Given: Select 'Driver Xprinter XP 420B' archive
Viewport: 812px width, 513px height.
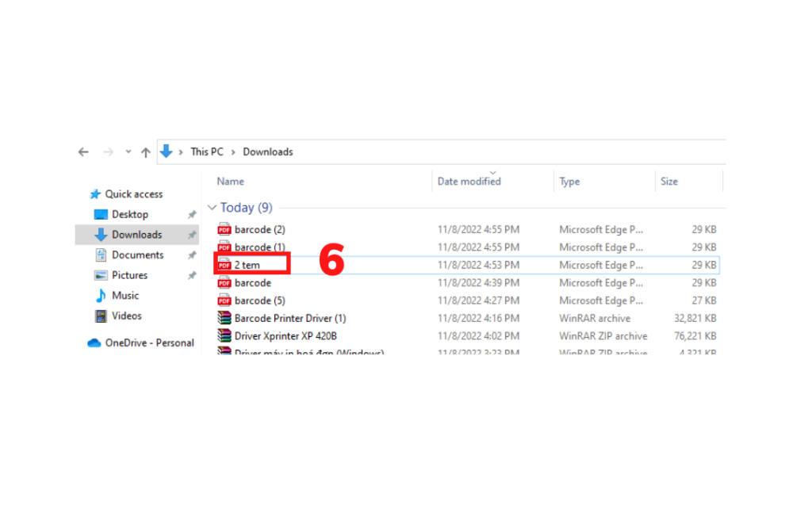Looking at the screenshot, I should pos(285,336).
